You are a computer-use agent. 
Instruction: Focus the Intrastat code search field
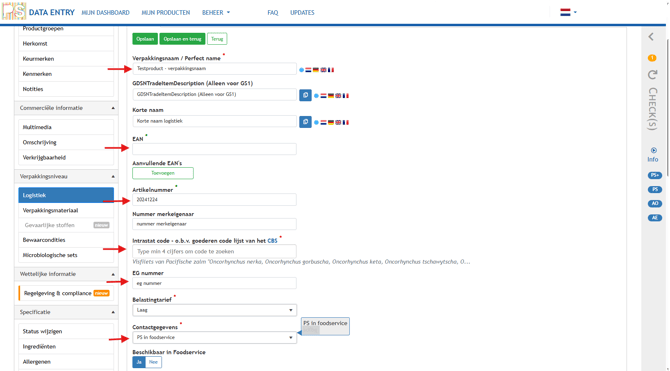(215, 252)
